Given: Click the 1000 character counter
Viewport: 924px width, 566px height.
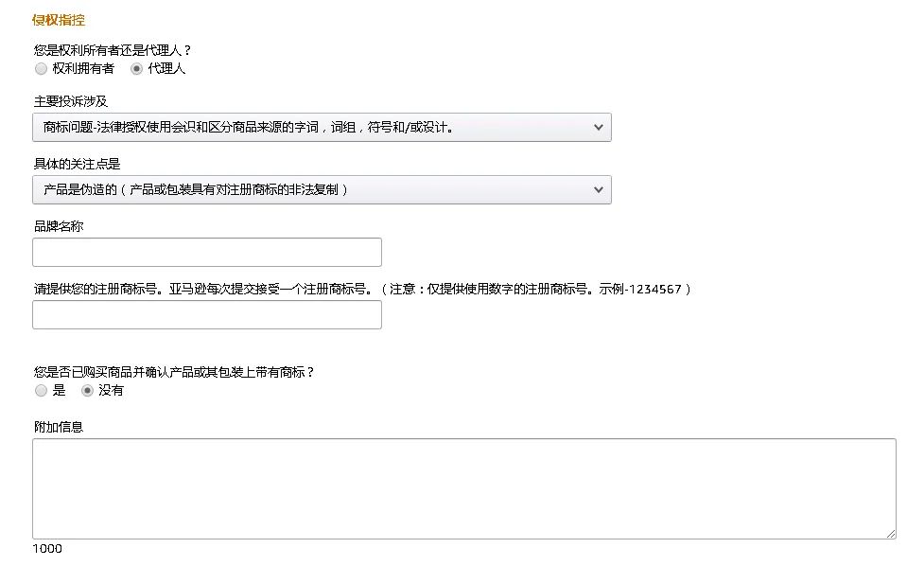Looking at the screenshot, I should coord(47,549).
